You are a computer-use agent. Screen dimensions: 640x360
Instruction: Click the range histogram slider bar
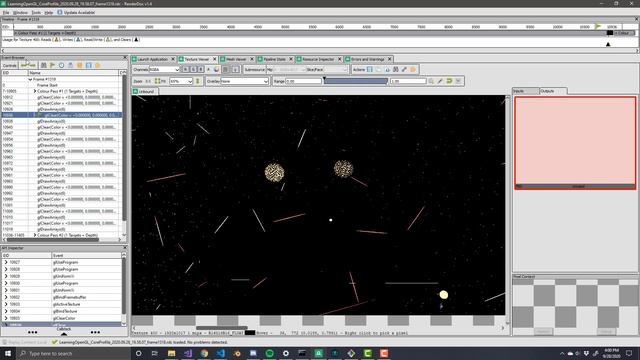(x=356, y=81)
